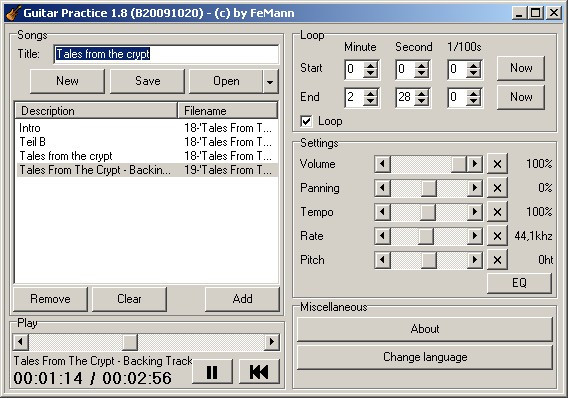The height and width of the screenshot is (398, 568).
Task: Click the Panning slider right arrow
Action: tap(475, 188)
